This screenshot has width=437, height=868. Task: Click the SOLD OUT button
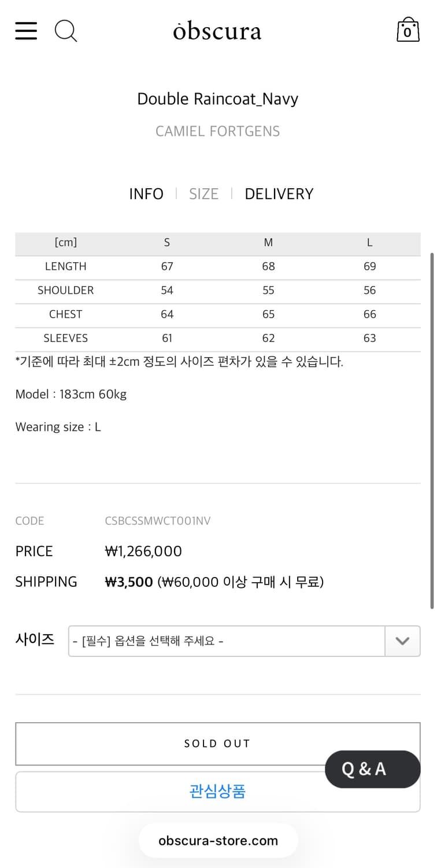click(x=217, y=744)
